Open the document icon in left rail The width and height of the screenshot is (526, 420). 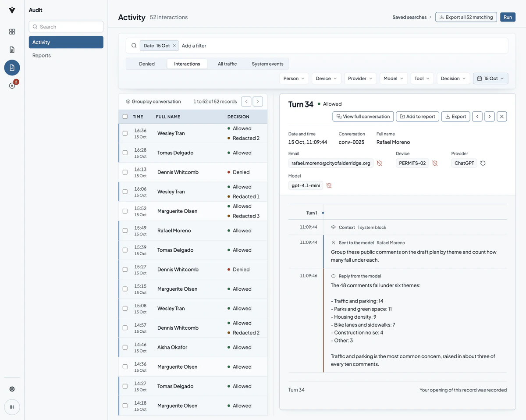(12, 50)
